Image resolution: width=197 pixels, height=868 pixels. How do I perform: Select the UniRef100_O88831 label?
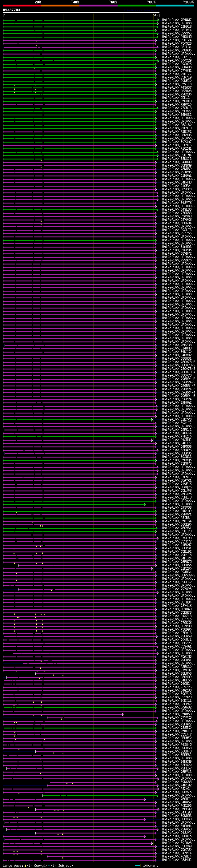176,358
